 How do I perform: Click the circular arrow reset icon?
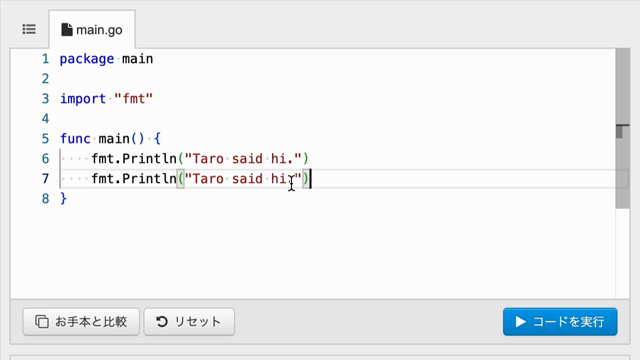pyautogui.click(x=162, y=322)
